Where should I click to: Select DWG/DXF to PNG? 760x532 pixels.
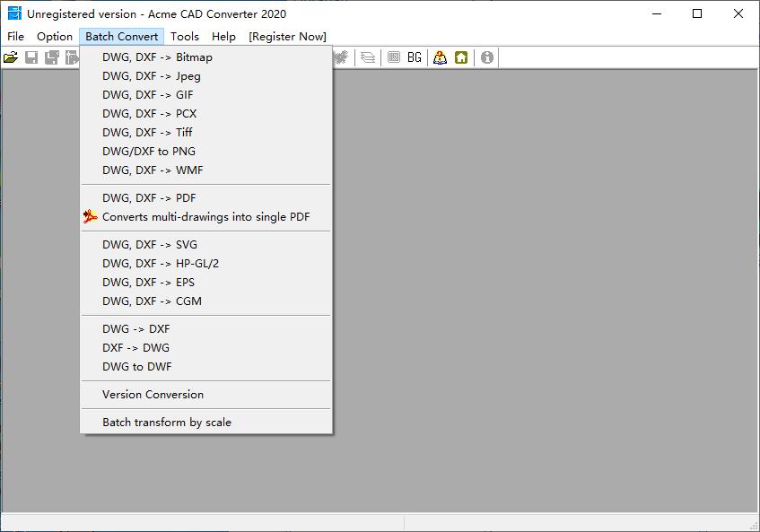click(206, 152)
